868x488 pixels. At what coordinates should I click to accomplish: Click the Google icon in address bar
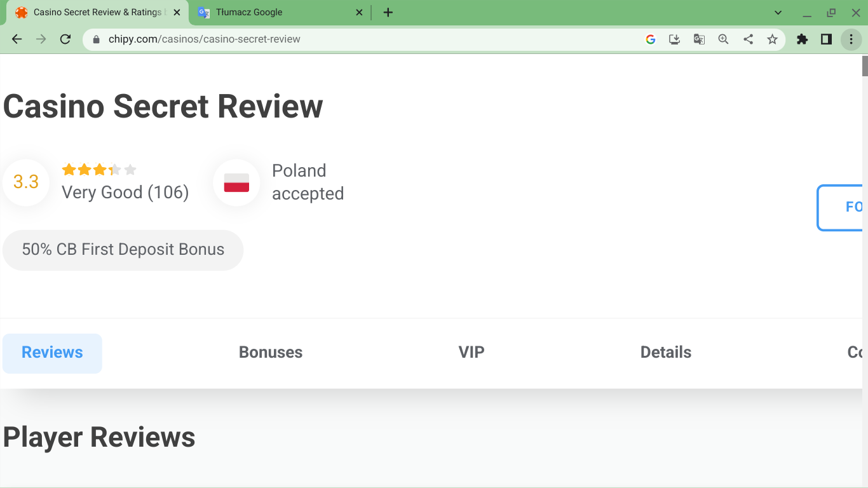tap(650, 39)
